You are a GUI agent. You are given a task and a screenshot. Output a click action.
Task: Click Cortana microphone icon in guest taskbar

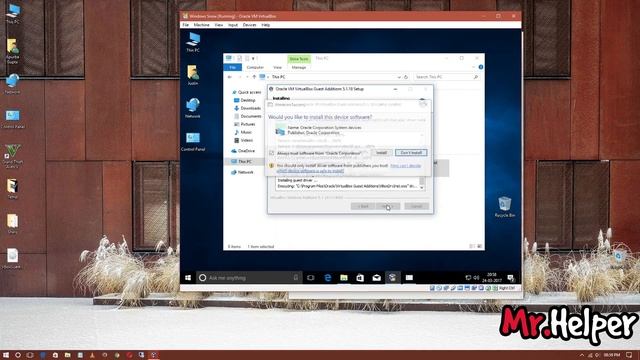pos(296,278)
